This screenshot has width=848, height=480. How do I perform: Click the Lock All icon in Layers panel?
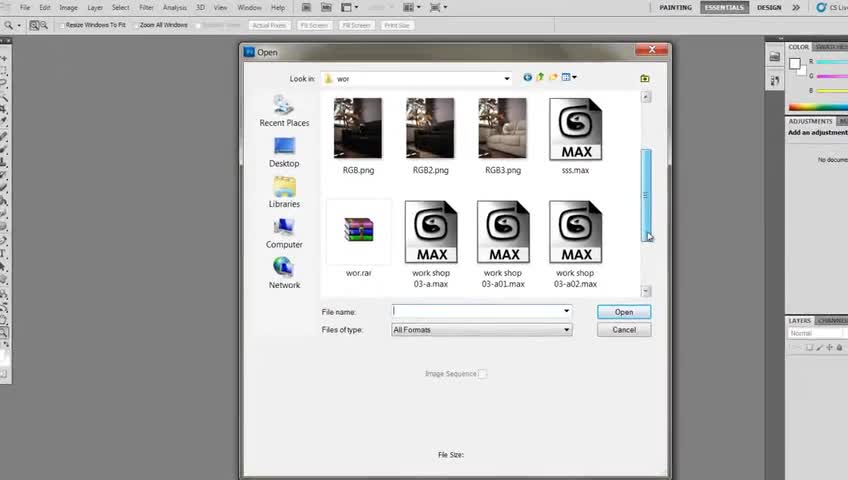pyautogui.click(x=839, y=348)
